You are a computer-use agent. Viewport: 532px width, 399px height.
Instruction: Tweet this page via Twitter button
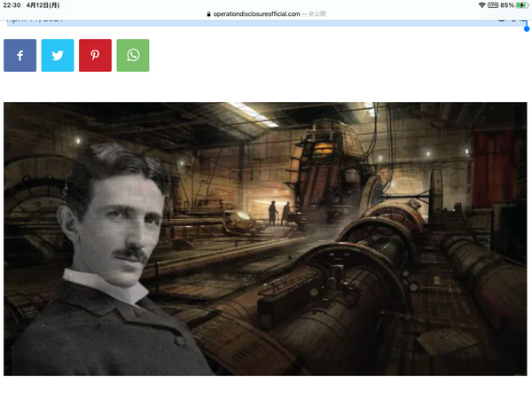click(58, 55)
